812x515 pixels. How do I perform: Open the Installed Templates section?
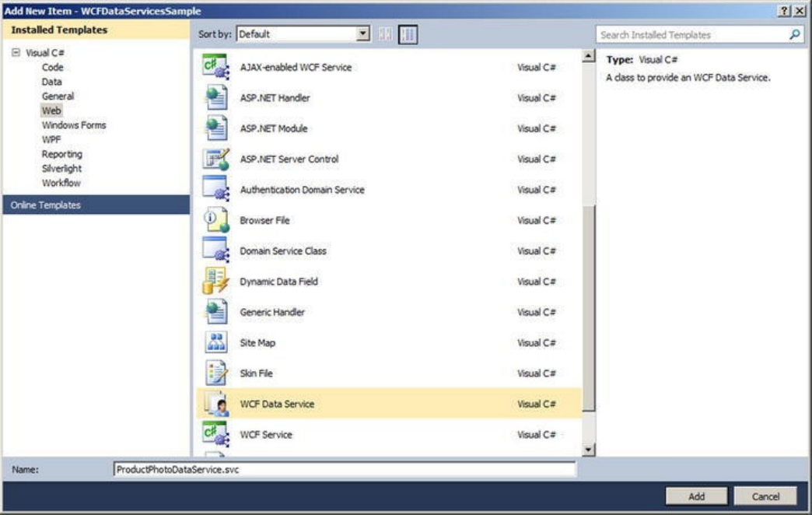coord(96,30)
